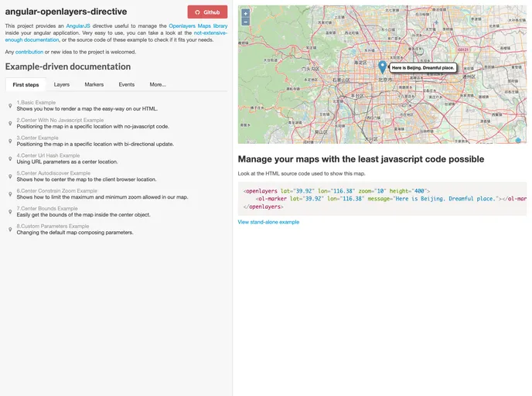Click the map zoom in plus button

pos(245,13)
